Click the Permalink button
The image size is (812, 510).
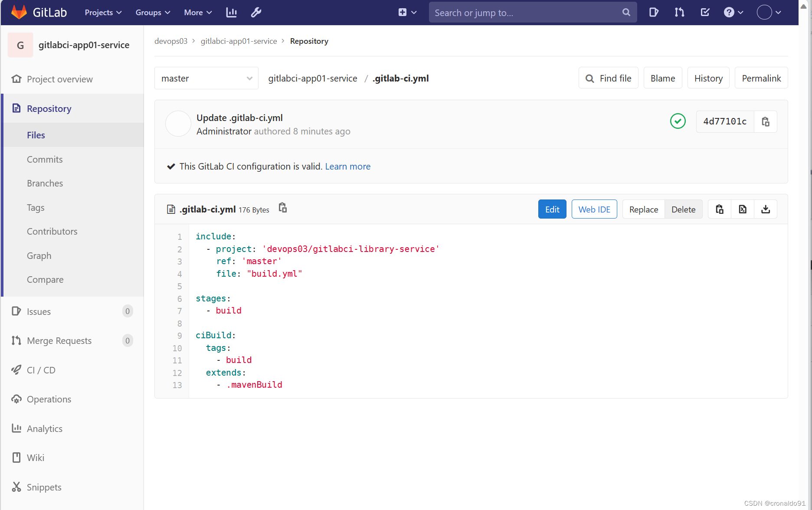(761, 78)
